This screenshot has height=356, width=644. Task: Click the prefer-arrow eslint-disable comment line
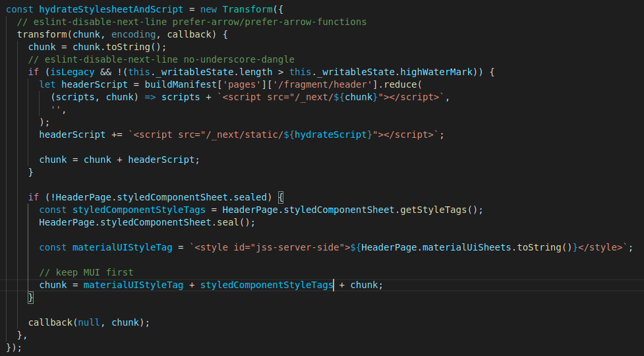[192, 22]
